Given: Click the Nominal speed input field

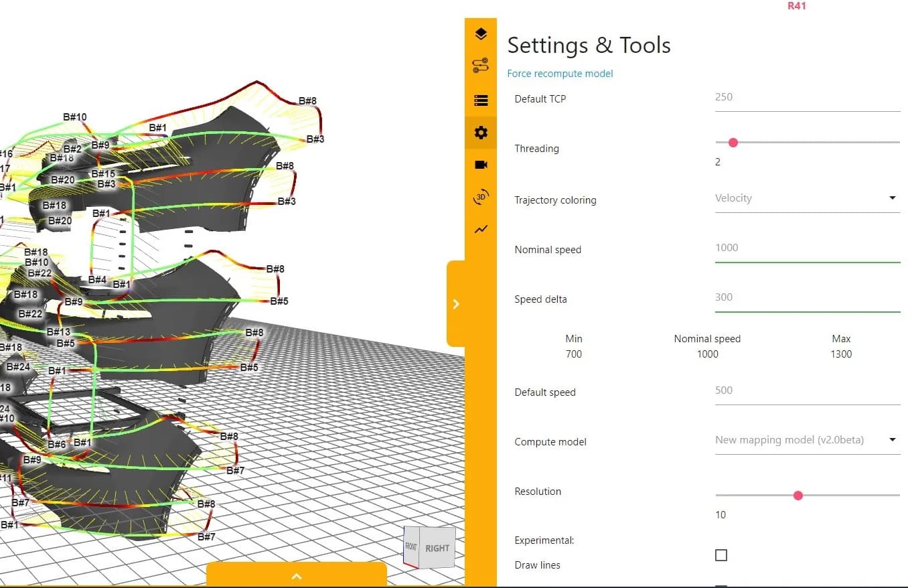Looking at the screenshot, I should [x=808, y=248].
